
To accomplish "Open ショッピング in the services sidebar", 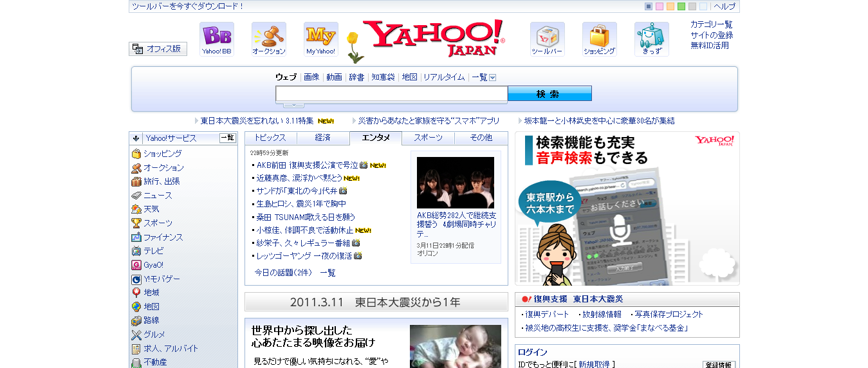I will (162, 154).
